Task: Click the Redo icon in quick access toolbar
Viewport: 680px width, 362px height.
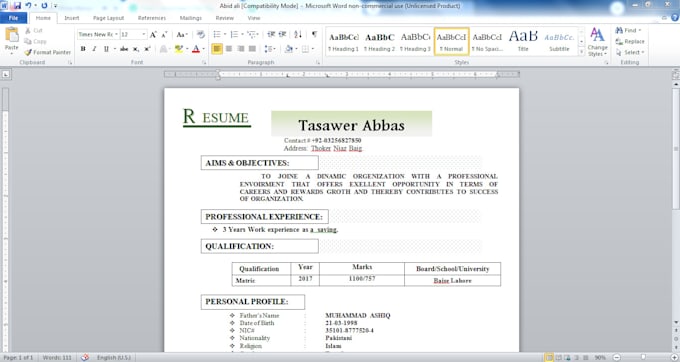Action: (x=44, y=6)
